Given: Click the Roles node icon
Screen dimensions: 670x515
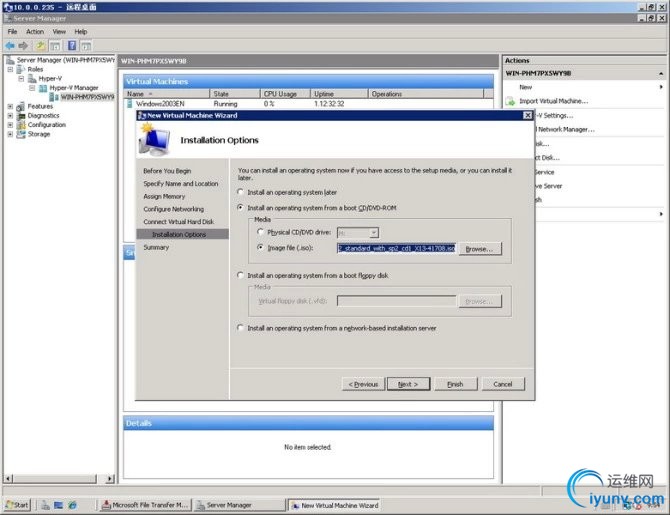Looking at the screenshot, I should pos(21,69).
